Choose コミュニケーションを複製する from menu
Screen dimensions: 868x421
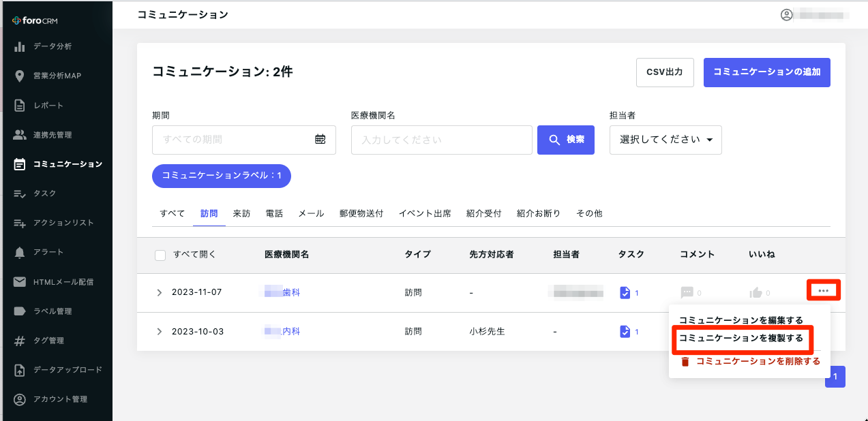[x=741, y=338]
